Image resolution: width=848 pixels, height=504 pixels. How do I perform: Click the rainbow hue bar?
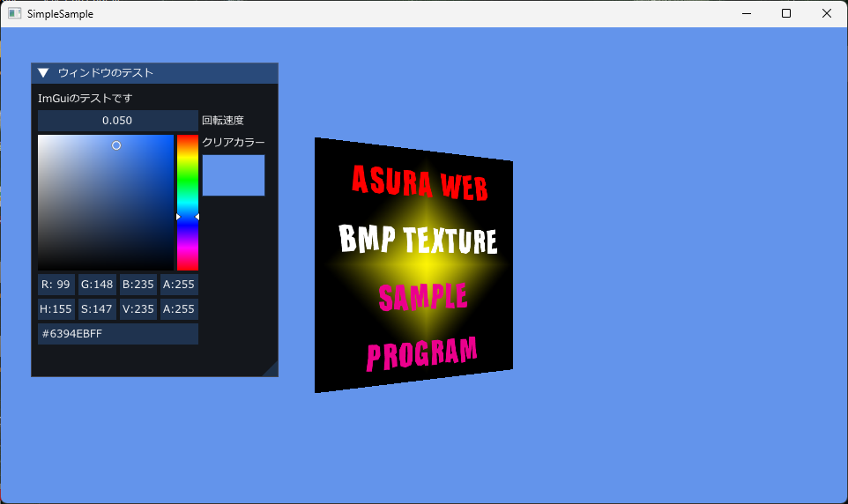188,203
